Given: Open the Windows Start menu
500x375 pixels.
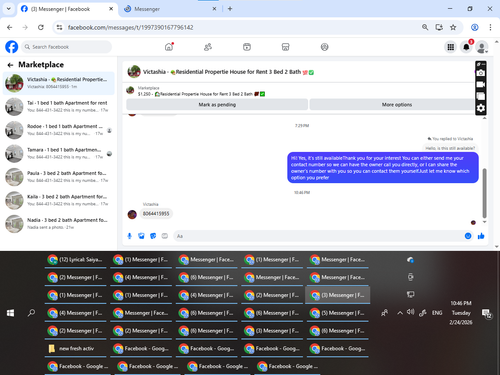Looking at the screenshot, I should pyautogui.click(x=10, y=313).
